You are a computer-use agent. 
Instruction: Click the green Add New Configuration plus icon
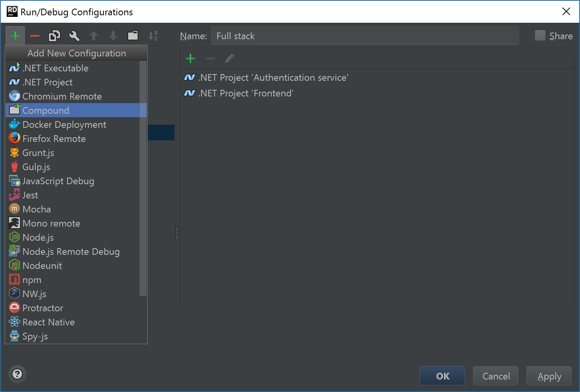pyautogui.click(x=15, y=36)
